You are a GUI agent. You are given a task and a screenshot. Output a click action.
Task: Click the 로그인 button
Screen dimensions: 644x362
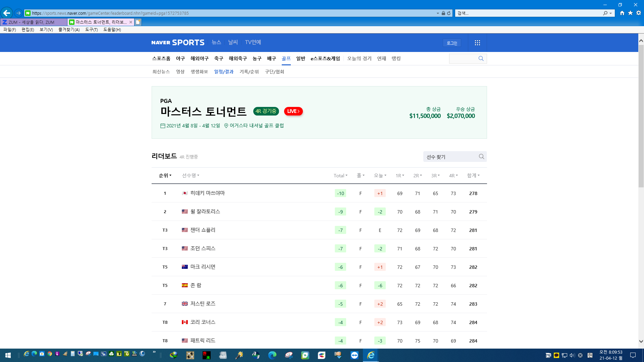(x=452, y=43)
